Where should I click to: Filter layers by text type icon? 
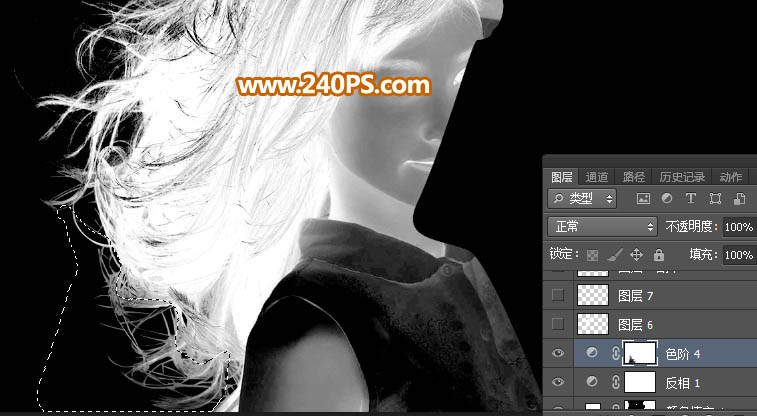tap(691, 198)
